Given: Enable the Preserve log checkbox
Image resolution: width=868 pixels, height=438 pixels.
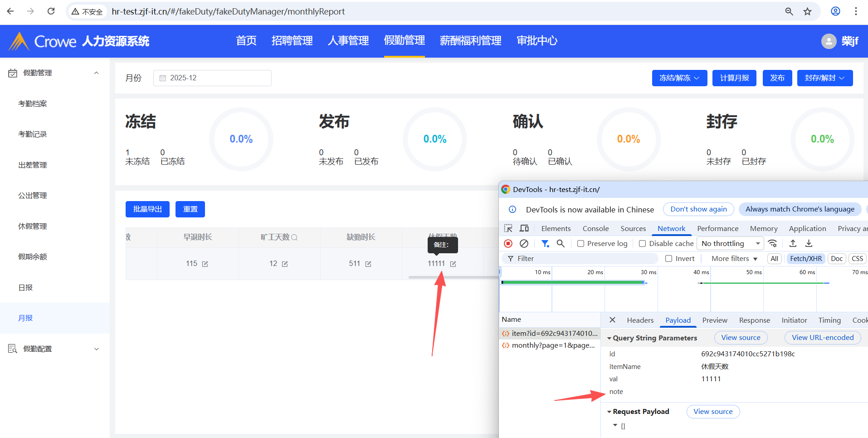Looking at the screenshot, I should [580, 244].
